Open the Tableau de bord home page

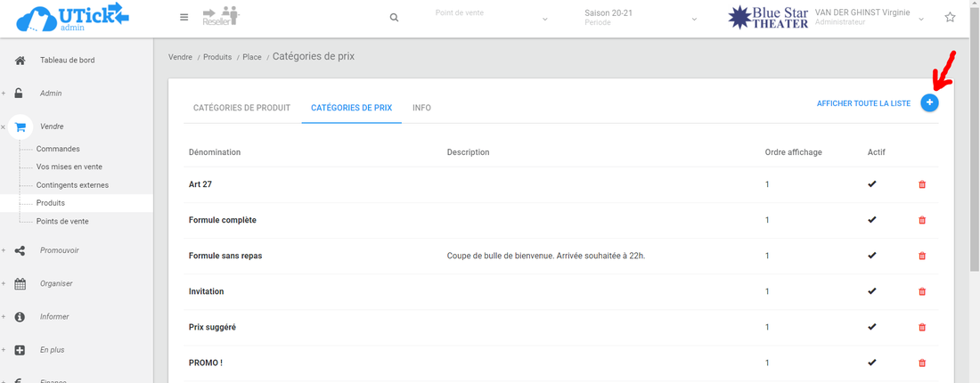(x=67, y=61)
